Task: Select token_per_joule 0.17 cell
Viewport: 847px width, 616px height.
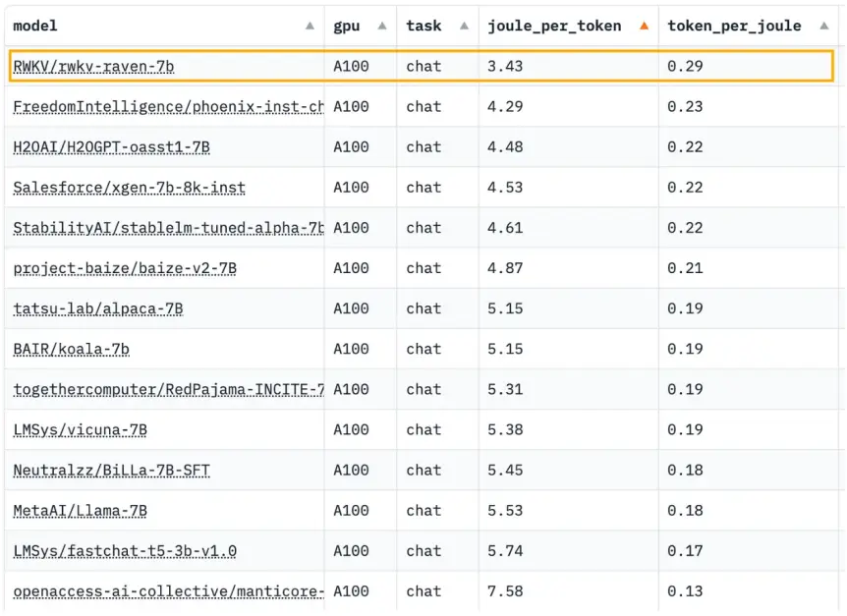Action: click(x=748, y=551)
